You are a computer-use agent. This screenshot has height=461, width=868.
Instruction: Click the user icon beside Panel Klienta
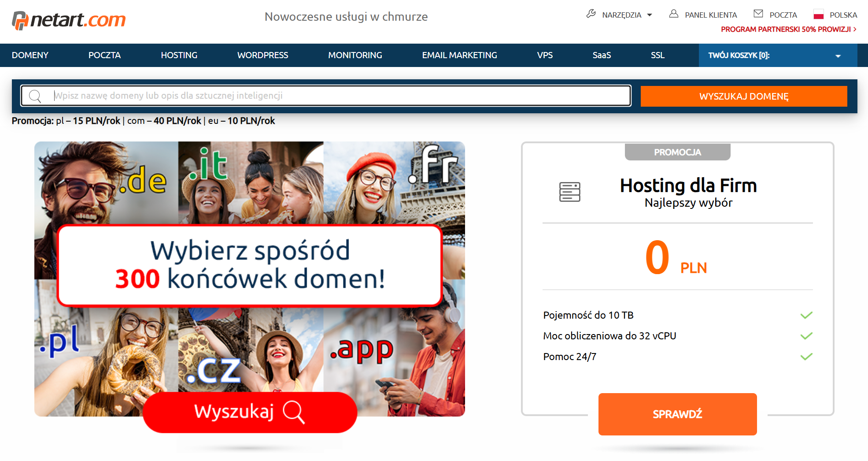(x=674, y=14)
